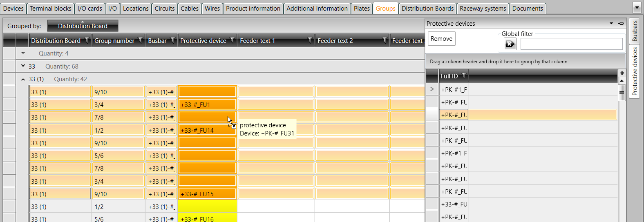644x222 pixels.
Task: Filter the Feeder text 1 column
Action: tap(310, 40)
